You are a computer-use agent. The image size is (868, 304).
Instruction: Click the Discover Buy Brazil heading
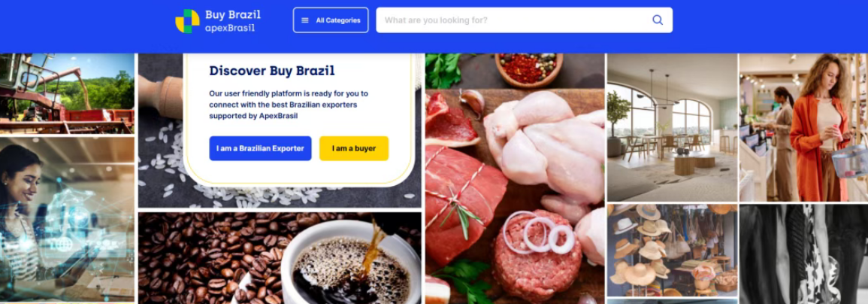(272, 71)
